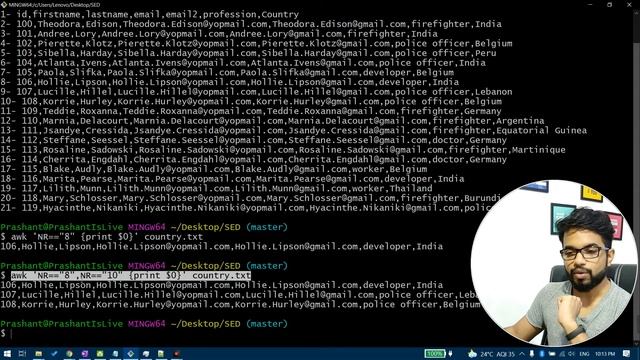This screenshot has width=640, height=360.
Task: Open File Explorer from the taskbar
Action: click(38, 353)
